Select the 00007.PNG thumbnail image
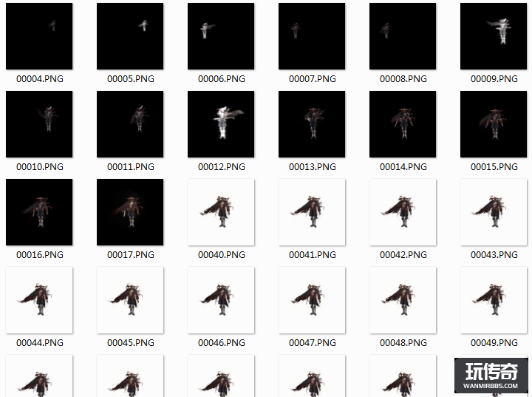 coord(312,36)
